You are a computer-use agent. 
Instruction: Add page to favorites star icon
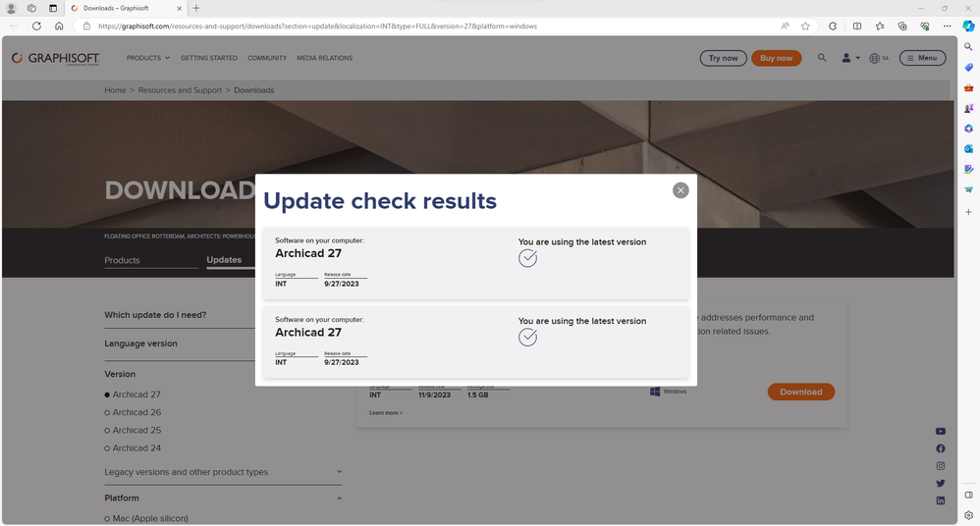[805, 26]
